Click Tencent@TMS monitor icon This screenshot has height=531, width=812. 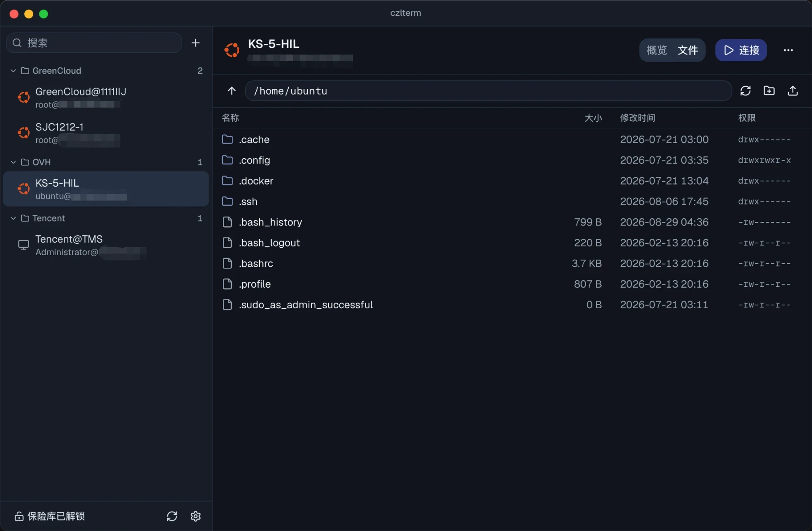24,245
